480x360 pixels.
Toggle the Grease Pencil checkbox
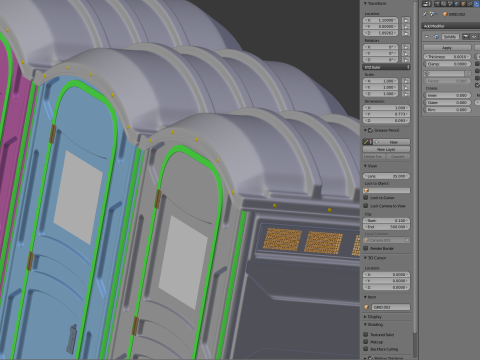coord(370,130)
